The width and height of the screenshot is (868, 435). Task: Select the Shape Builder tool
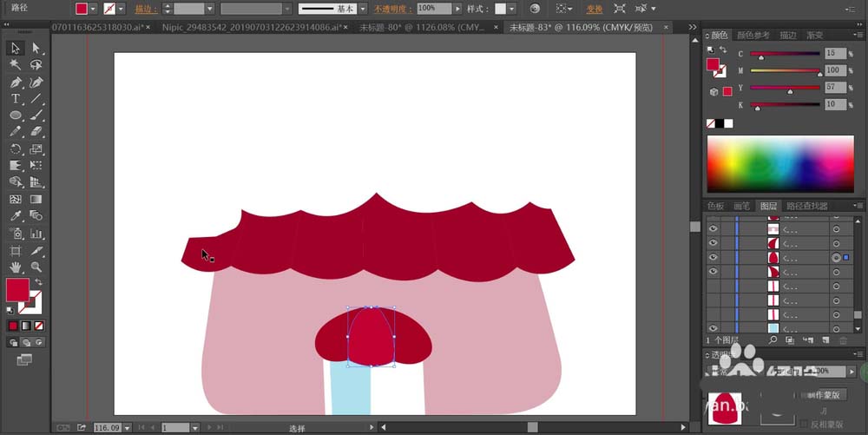pyautogui.click(x=16, y=182)
